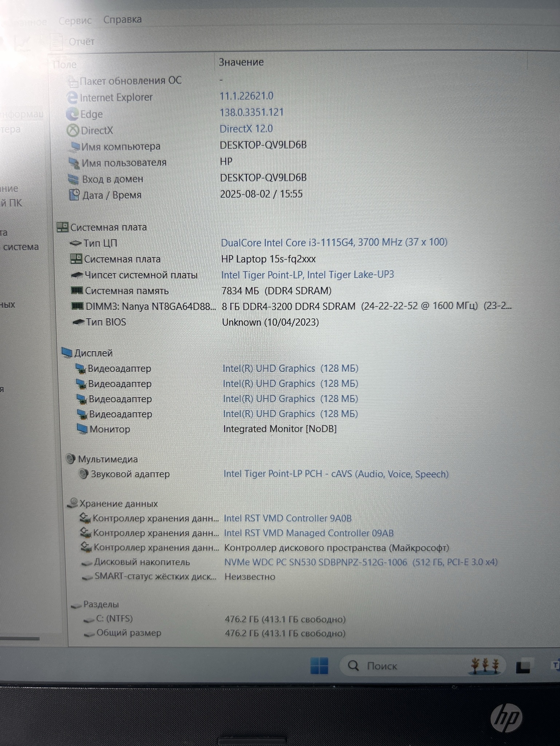Image resolution: width=560 pixels, height=746 pixels.
Task: Click the Чипсет системной платы icon
Action: [x=77, y=275]
